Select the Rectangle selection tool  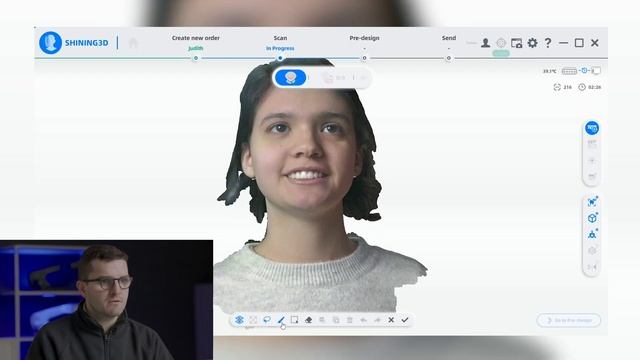pyautogui.click(x=294, y=320)
